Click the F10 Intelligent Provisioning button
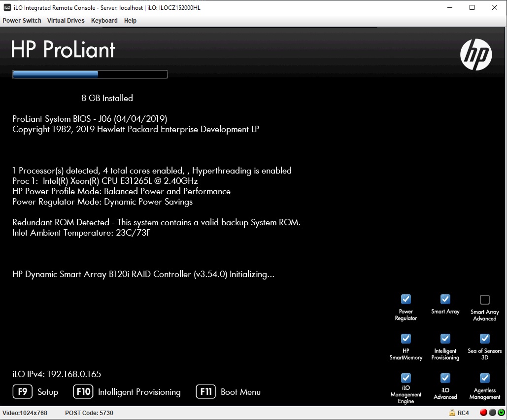This screenshot has height=420, width=507. 83,392
